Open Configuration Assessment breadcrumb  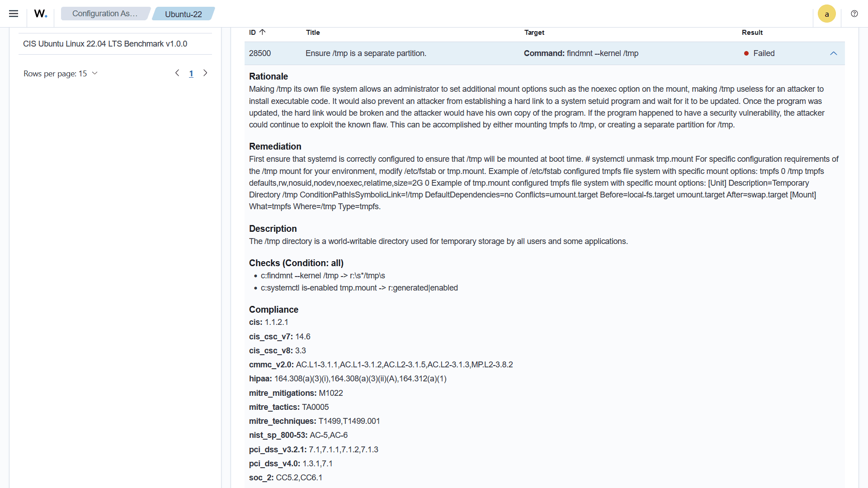[105, 14]
